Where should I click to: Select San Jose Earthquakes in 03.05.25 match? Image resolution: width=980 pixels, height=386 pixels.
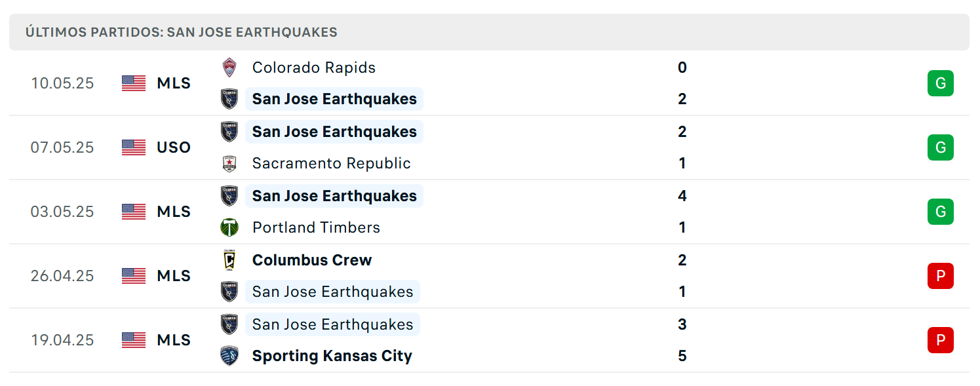click(x=334, y=196)
